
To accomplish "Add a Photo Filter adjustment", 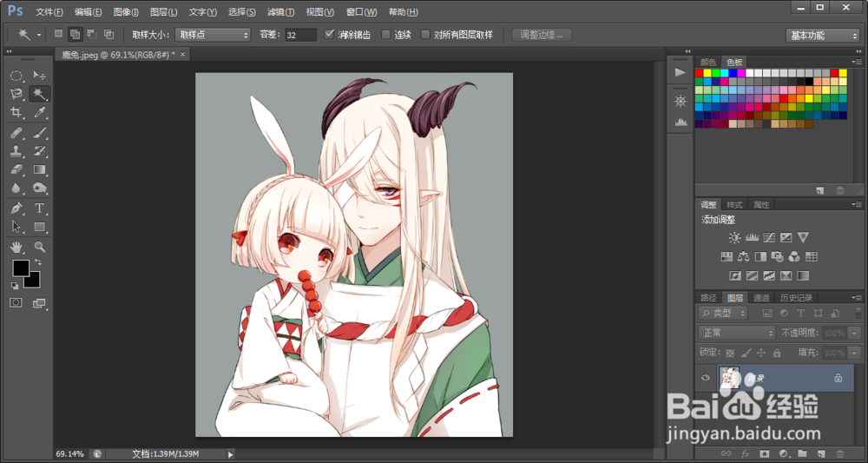I will click(778, 256).
